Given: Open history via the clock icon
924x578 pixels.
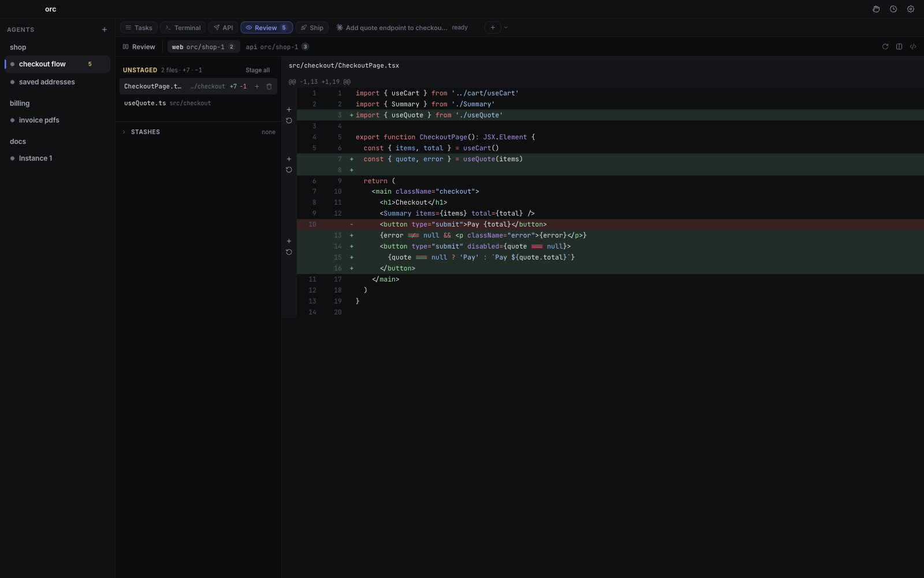Looking at the screenshot, I should (893, 9).
